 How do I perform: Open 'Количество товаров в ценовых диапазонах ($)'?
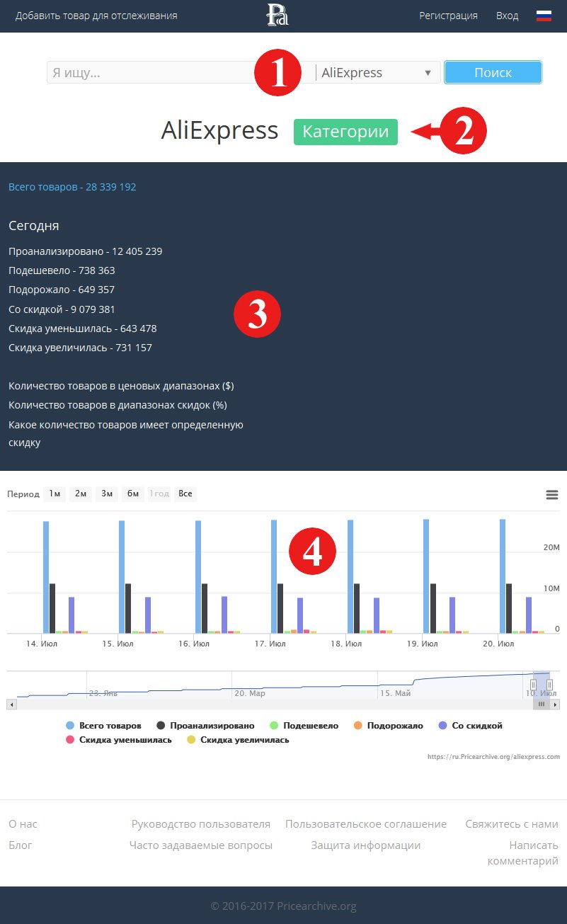121,386
